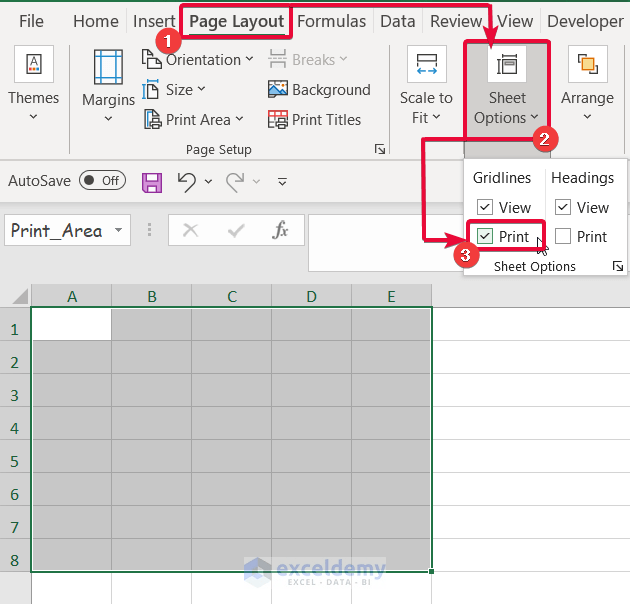Screen dimensions: 630x604
Task: Toggle Gridlines Print checkbox
Action: click(x=485, y=236)
